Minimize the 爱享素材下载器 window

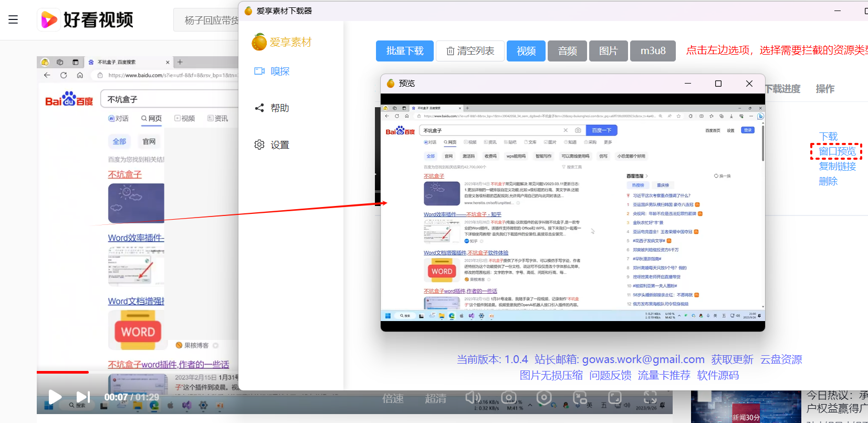point(838,11)
